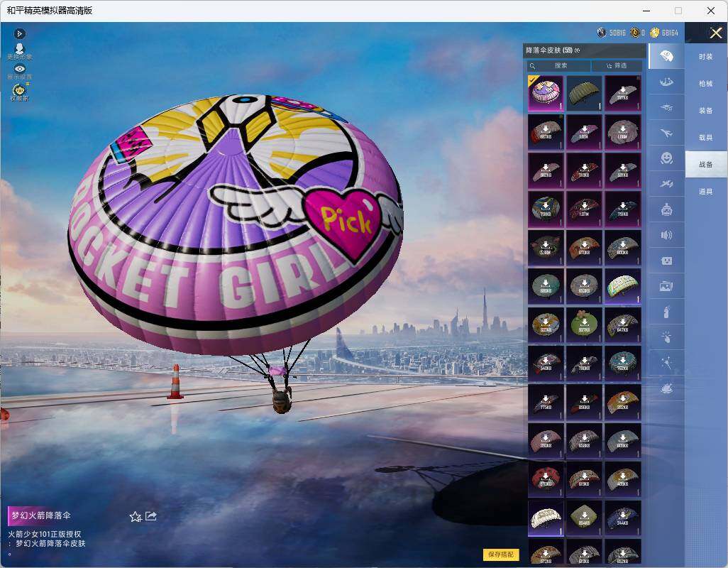The height and width of the screenshot is (568, 728).
Task: Select the equipped Rocket Girl parachute thumbnail
Action: pyautogui.click(x=546, y=93)
